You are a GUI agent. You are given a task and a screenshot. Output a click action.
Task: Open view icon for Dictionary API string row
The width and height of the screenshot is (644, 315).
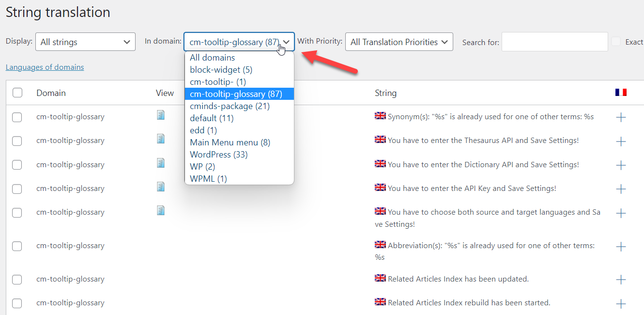160,163
